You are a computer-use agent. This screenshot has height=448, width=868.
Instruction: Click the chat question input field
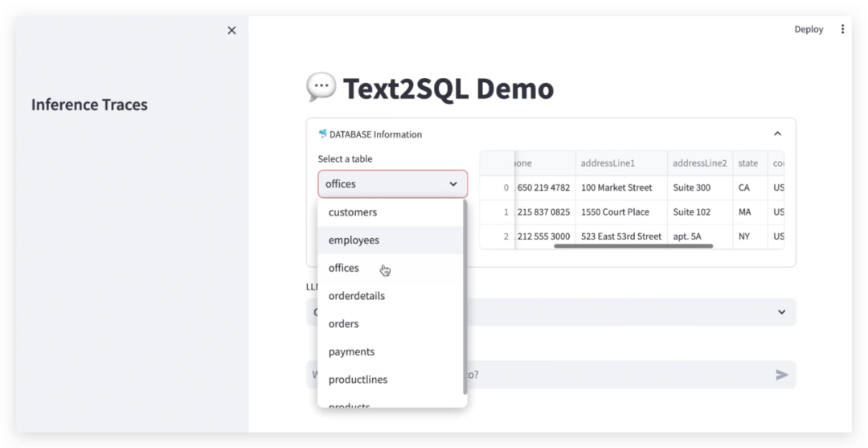[551, 375]
